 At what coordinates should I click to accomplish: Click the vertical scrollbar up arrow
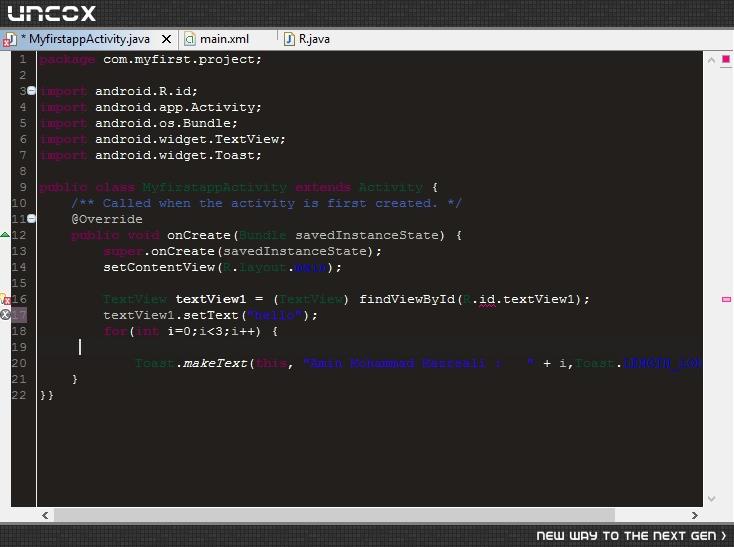(x=711, y=60)
